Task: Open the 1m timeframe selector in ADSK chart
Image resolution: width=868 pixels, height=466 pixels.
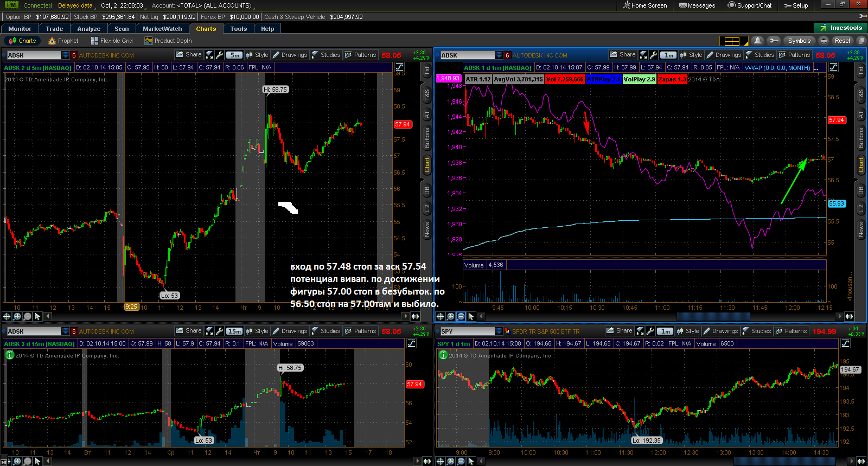Action: pos(668,55)
